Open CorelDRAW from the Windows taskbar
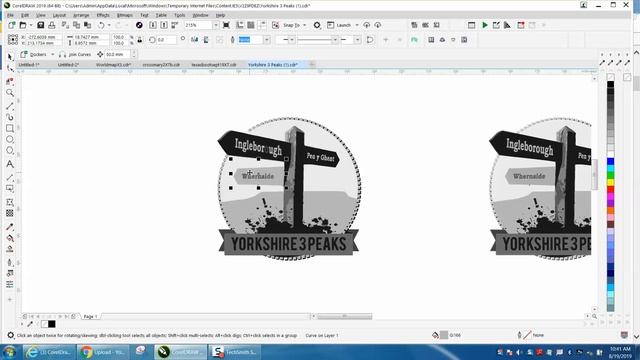640x360 pixels. [x=181, y=352]
